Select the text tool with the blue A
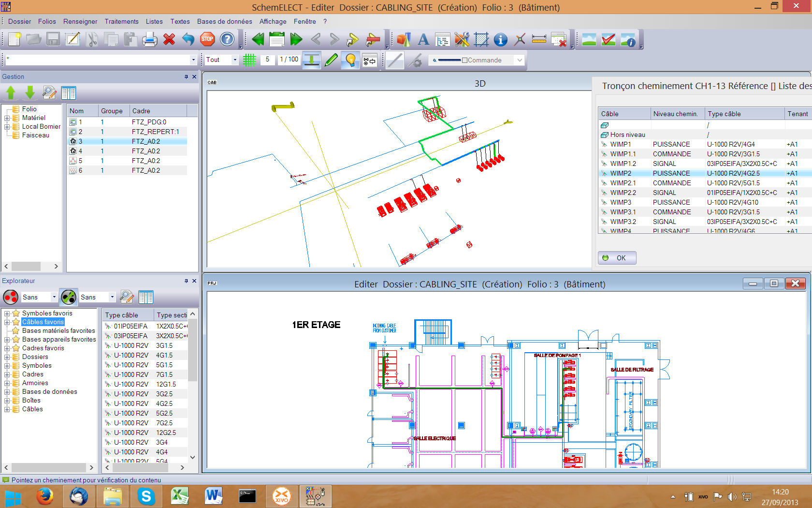 423,39
